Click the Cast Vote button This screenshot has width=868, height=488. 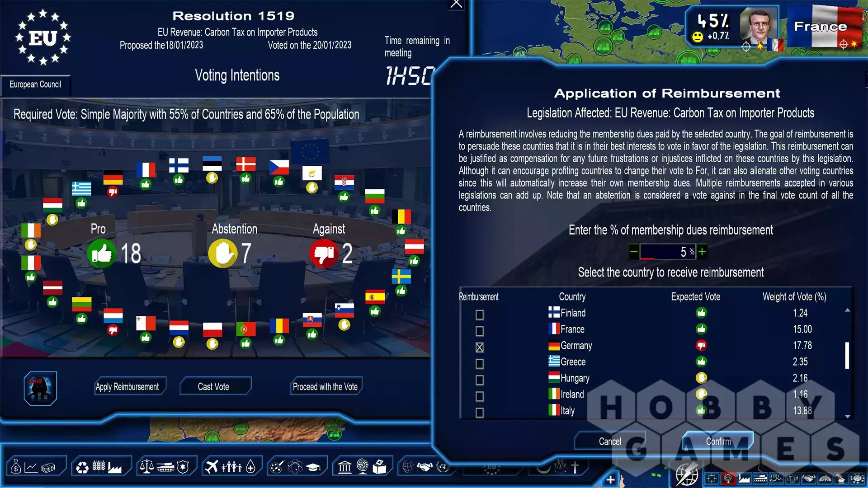pyautogui.click(x=214, y=387)
